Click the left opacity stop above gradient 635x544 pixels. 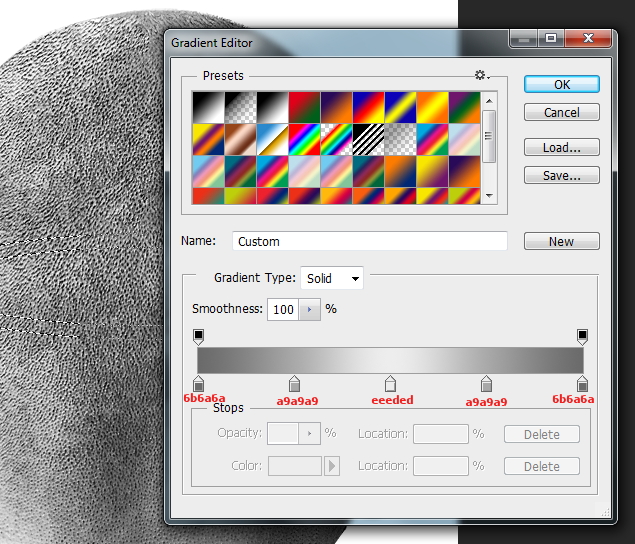tap(198, 336)
